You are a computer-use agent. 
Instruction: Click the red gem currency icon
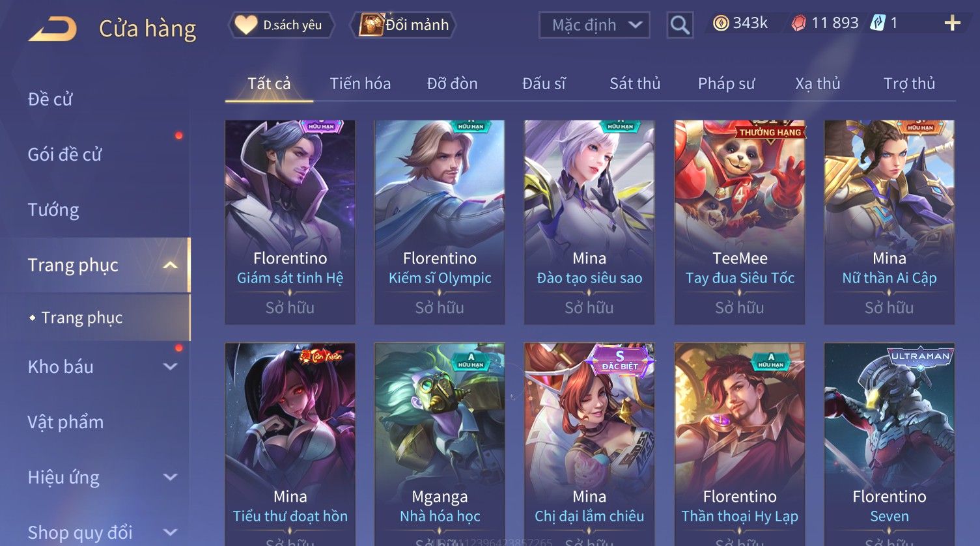pyautogui.click(x=798, y=24)
